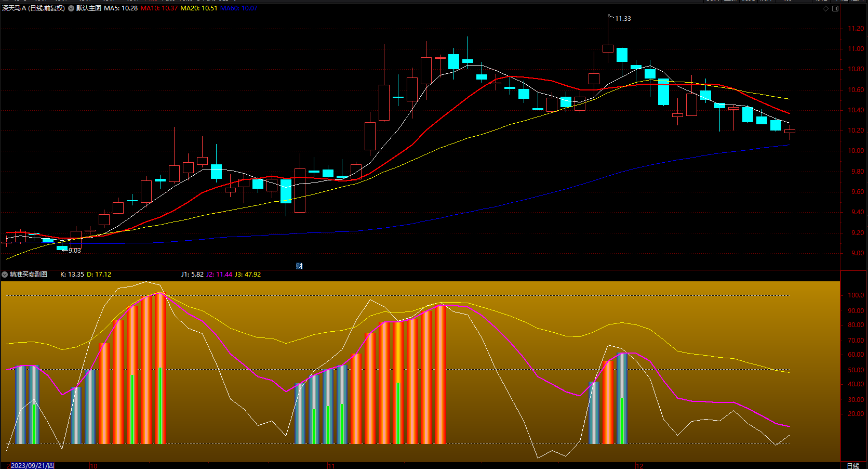Viewport: 868px width, 469px height.
Task: Click the K: 13.35 readout
Action: [72, 275]
